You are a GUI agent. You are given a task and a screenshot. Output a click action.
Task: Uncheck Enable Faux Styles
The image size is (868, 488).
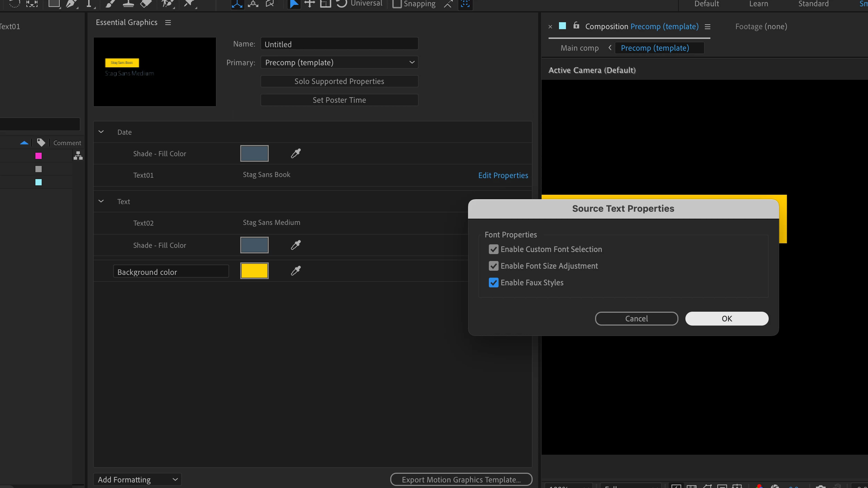click(493, 283)
